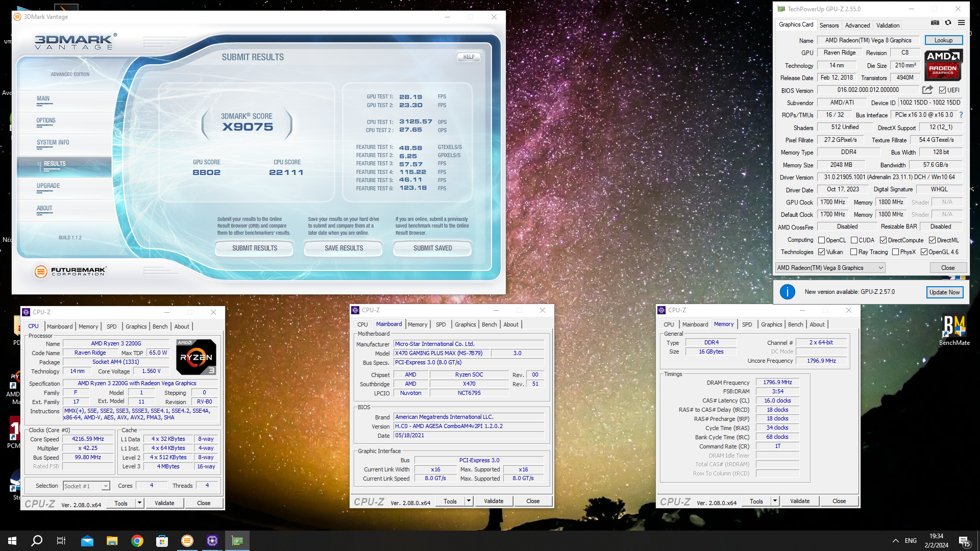
Task: Click the BIOS Version field in GPU-Z
Action: [x=868, y=90]
